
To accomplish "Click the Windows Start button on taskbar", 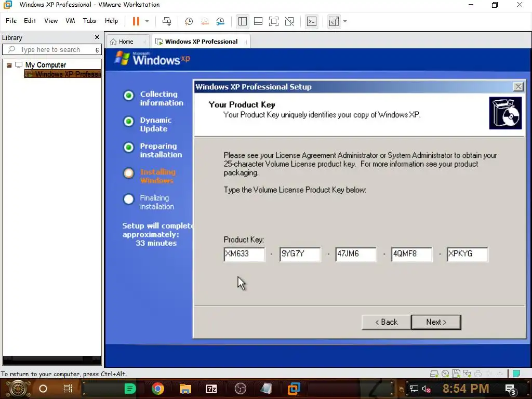I will coord(18,389).
